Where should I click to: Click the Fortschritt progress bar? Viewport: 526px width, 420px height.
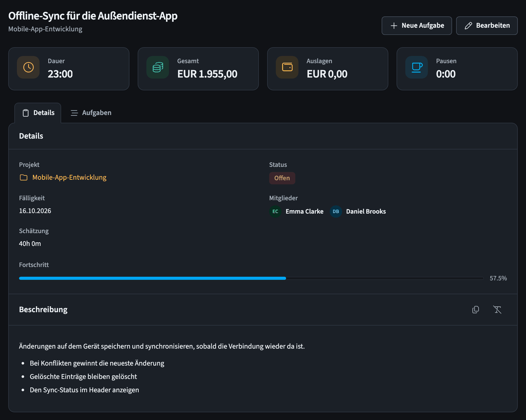251,278
